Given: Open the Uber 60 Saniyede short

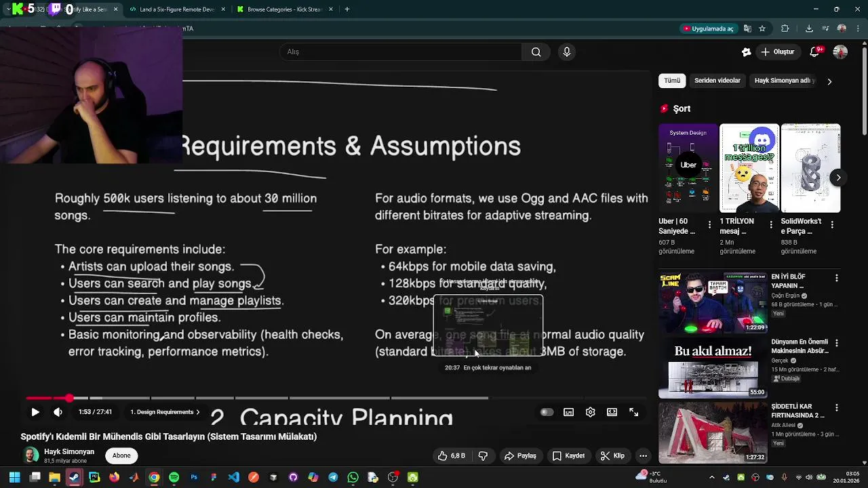Looking at the screenshot, I should point(688,168).
